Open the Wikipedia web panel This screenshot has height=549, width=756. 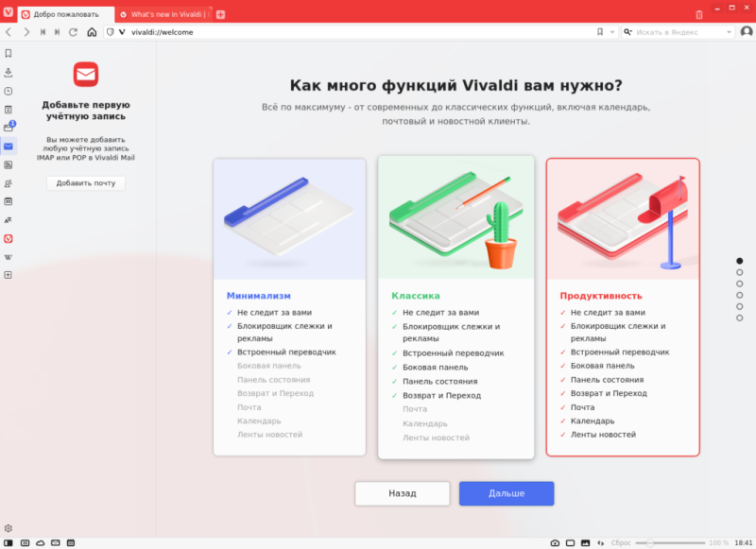tap(9, 257)
